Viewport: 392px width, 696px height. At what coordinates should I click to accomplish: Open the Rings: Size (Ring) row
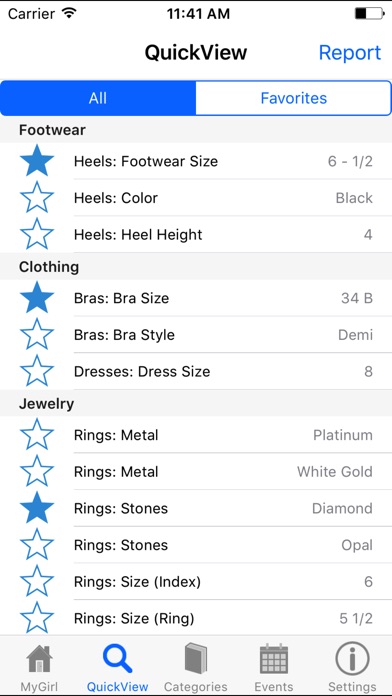click(x=196, y=618)
